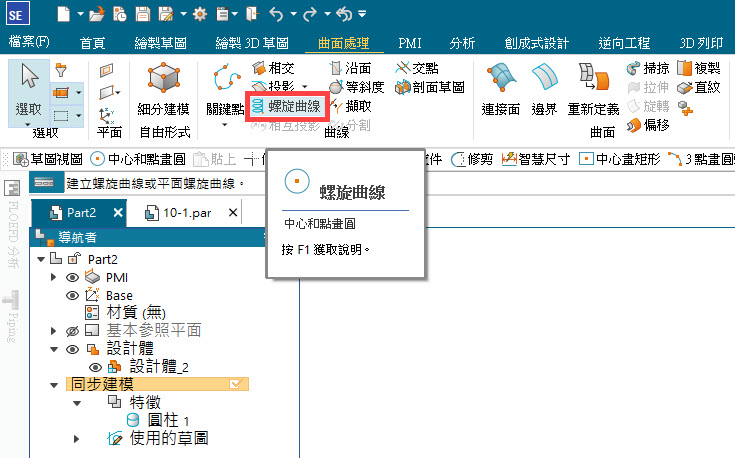Click the 智慧尺寸 smart dimension button
735x458 pixels.
535,158
